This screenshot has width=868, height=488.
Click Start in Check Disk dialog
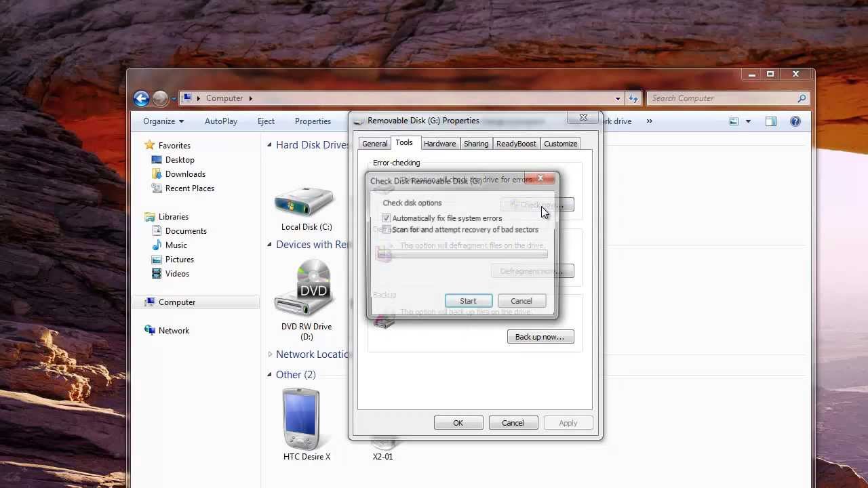coord(468,301)
